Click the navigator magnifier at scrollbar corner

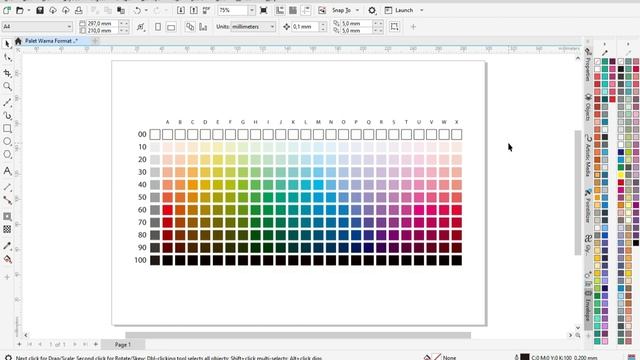pos(578,335)
